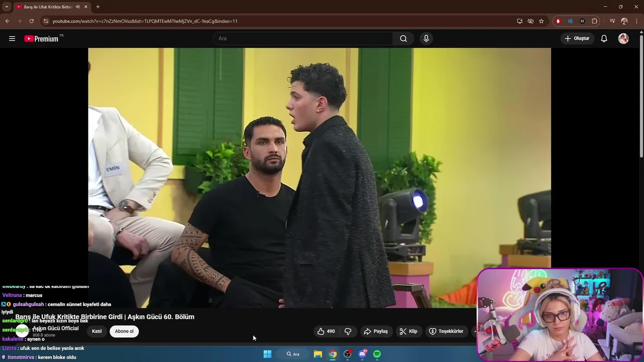Open Discord from the taskbar

coord(362,354)
